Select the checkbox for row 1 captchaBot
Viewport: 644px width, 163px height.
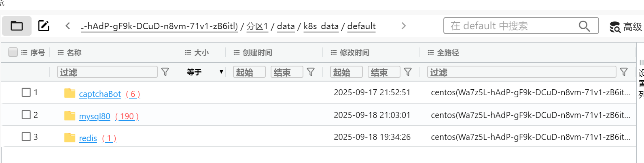pyautogui.click(x=26, y=92)
